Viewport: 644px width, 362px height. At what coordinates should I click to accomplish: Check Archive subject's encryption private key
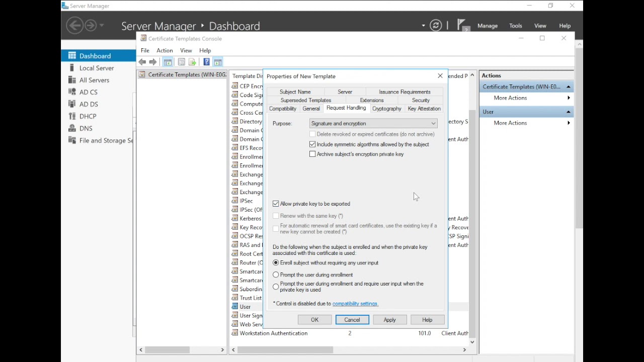[312, 154]
